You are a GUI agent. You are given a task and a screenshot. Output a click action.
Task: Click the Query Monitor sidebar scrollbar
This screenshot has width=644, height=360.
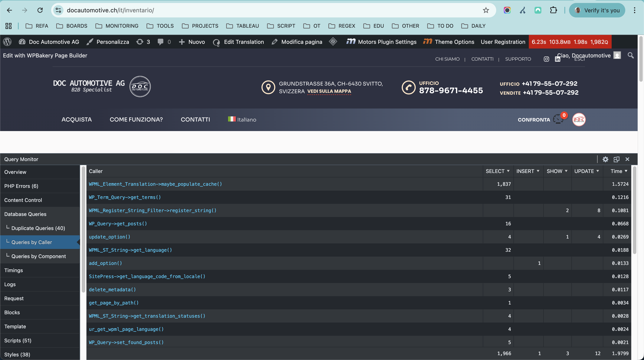click(83, 229)
